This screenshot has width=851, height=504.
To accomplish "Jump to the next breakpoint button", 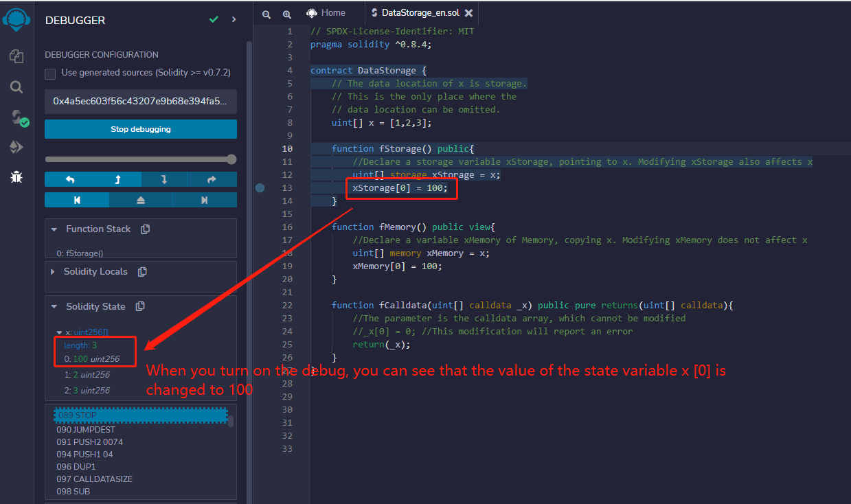I will click(204, 200).
